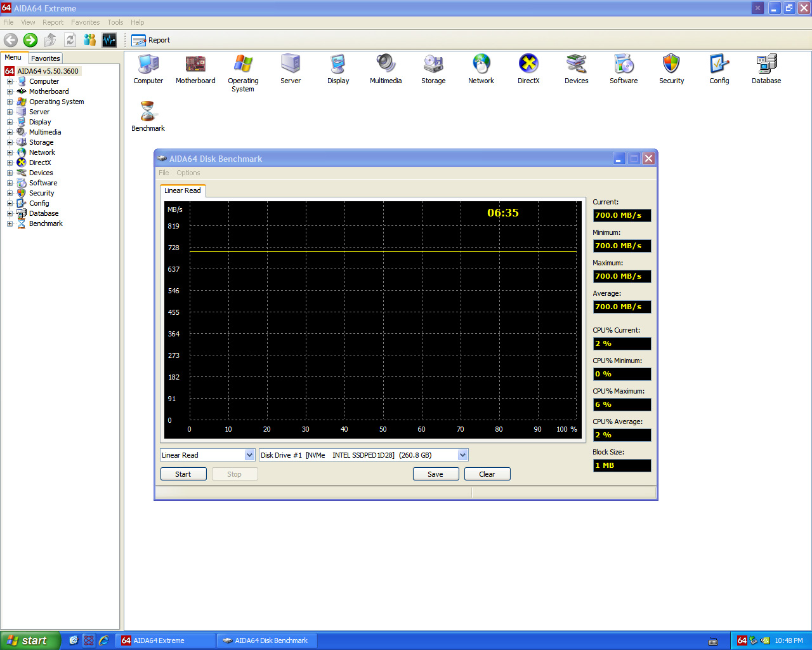Open the Options menu in Disk Benchmark
Image resolution: width=812 pixels, height=650 pixels.
click(x=188, y=173)
